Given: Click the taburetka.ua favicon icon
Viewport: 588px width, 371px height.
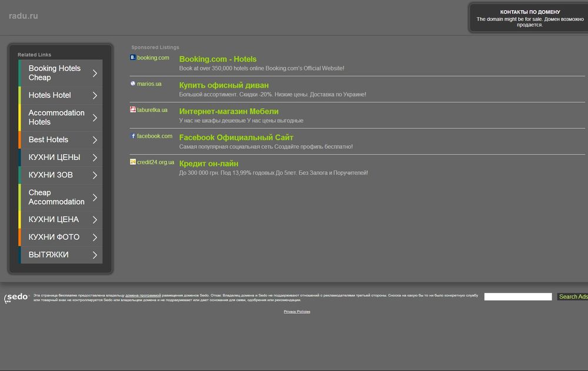Looking at the screenshot, I should (133, 109).
